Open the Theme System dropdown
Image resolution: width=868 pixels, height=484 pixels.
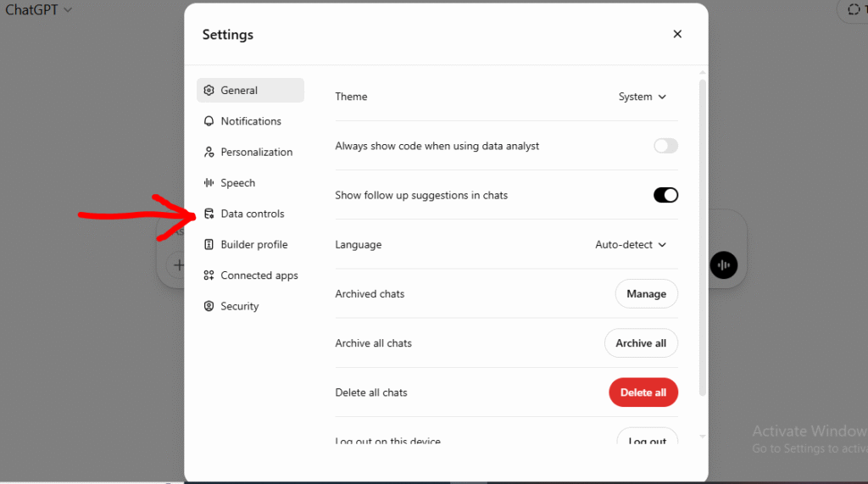[x=643, y=97]
